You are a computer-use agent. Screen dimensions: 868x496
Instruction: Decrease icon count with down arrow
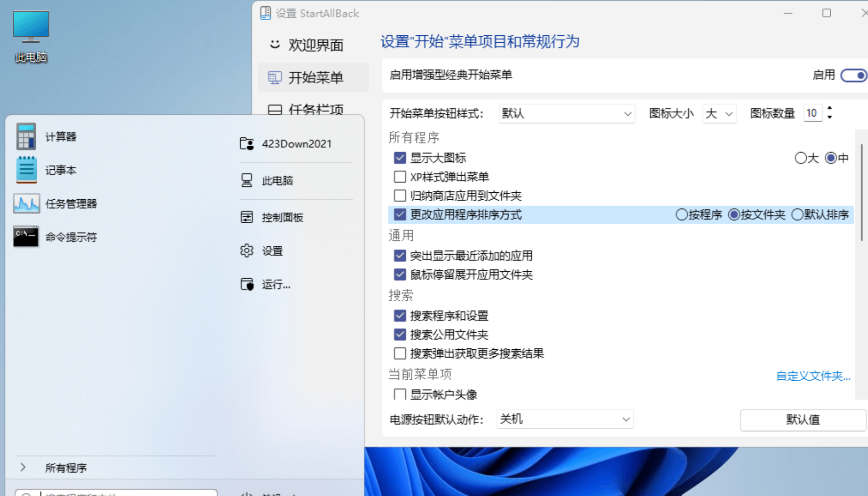click(x=829, y=117)
